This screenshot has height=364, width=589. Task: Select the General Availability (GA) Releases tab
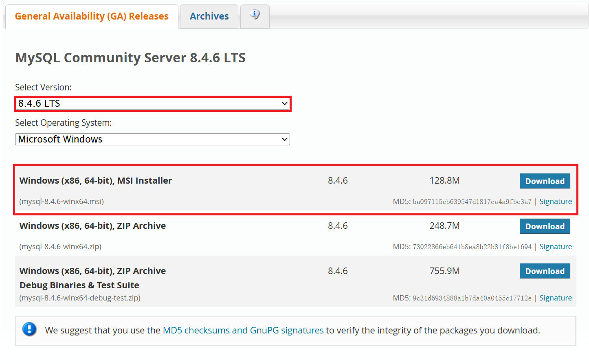click(x=91, y=16)
